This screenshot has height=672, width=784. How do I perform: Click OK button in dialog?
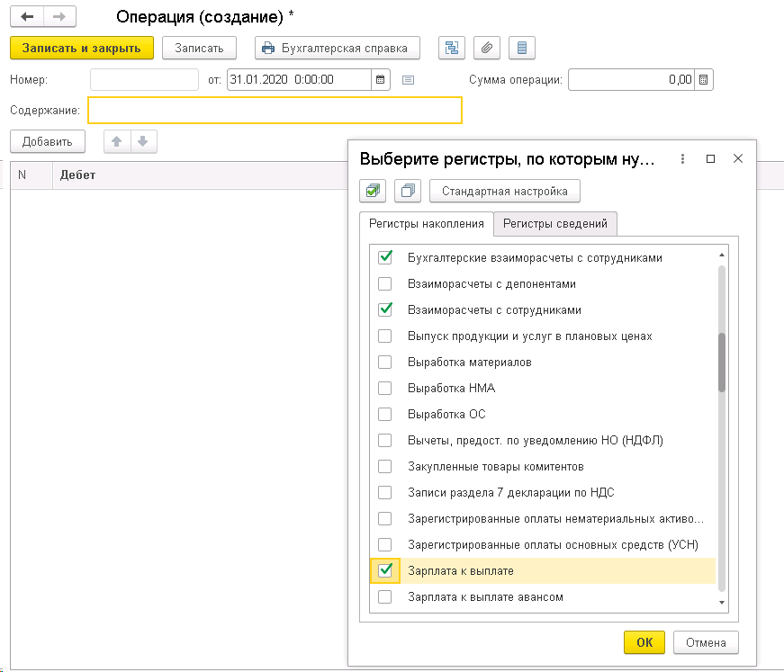644,642
